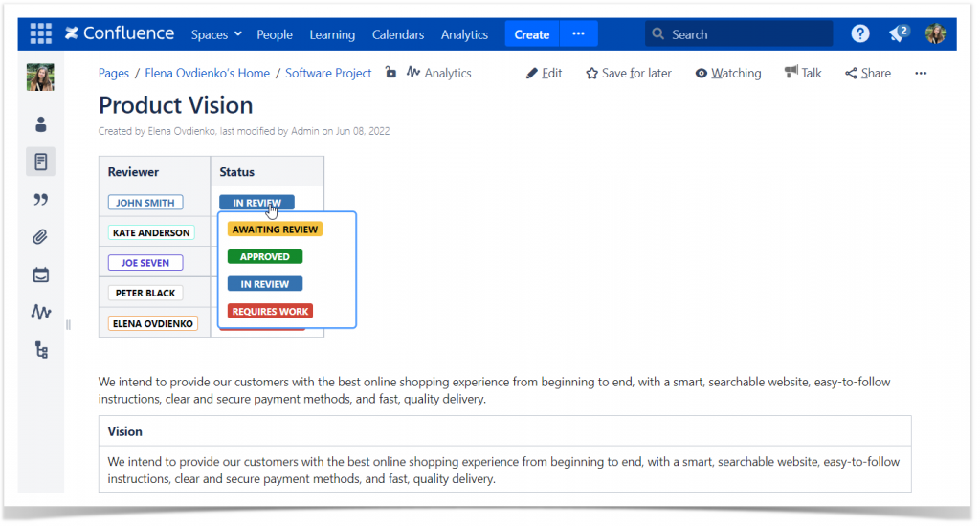Open the help question mark icon
Viewport: 980px width, 526px height.
[860, 33]
